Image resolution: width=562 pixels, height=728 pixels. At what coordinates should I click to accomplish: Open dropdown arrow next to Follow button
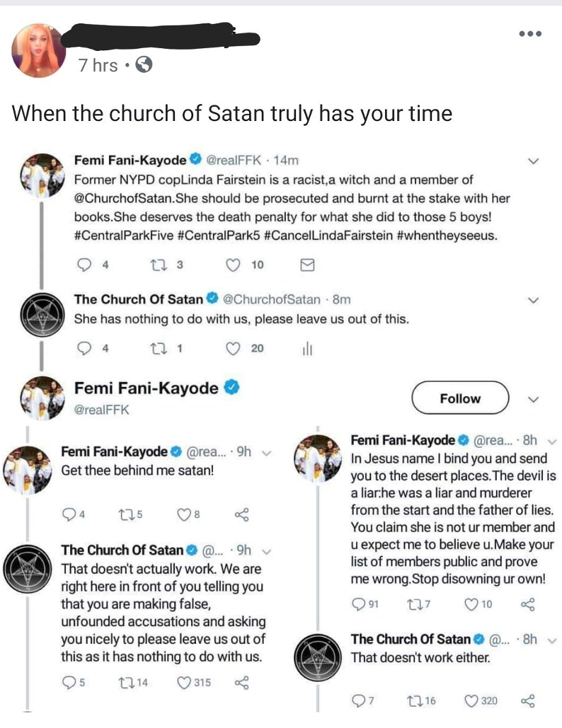534,399
